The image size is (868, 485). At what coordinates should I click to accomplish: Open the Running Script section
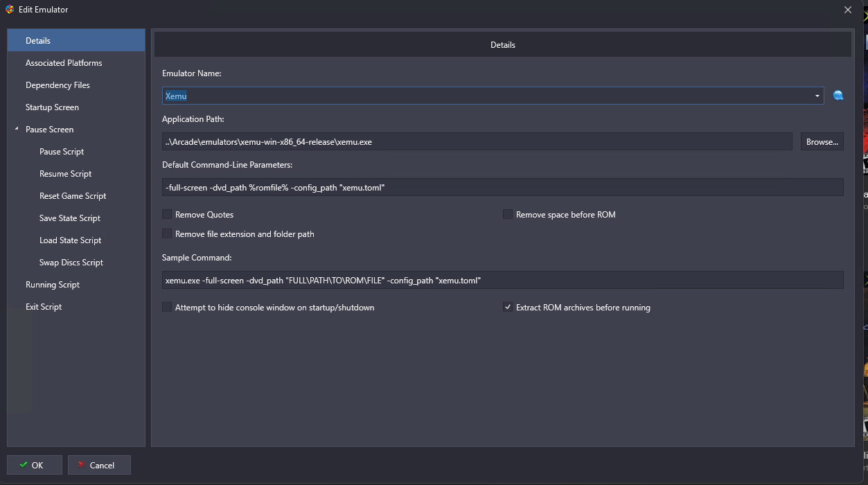[x=76, y=285]
